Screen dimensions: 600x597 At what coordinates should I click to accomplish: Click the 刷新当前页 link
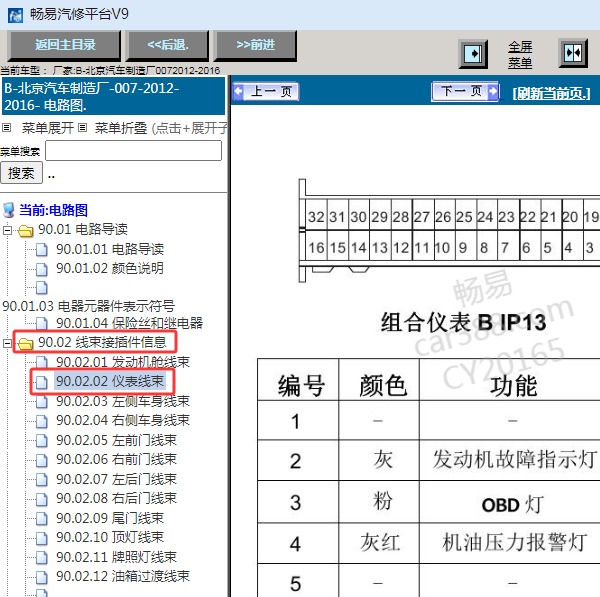[x=551, y=93]
